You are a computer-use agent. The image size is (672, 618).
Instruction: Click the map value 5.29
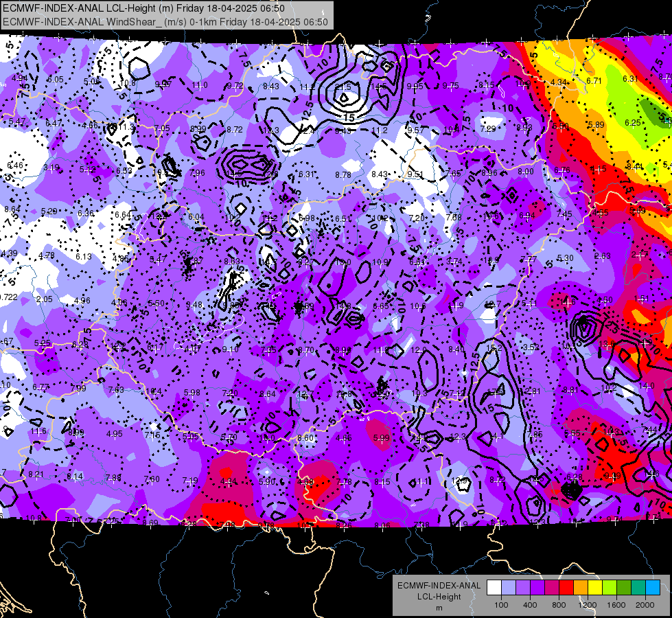49,211
